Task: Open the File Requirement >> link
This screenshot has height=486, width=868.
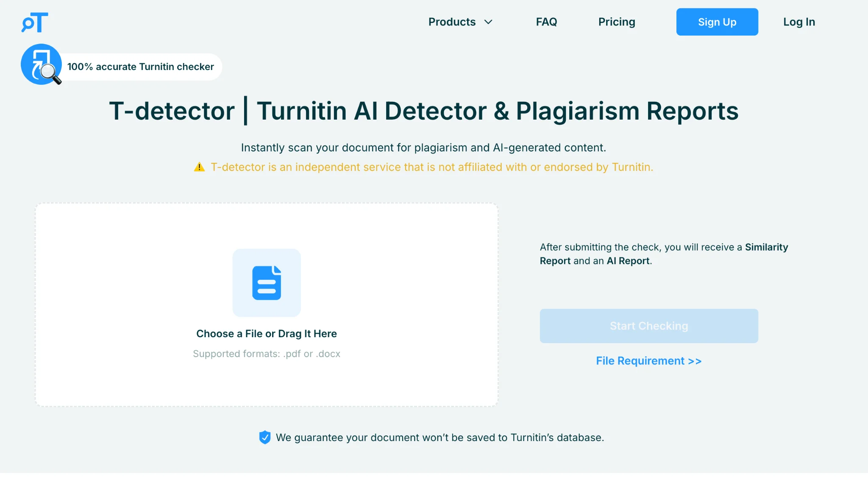Action: click(x=649, y=361)
